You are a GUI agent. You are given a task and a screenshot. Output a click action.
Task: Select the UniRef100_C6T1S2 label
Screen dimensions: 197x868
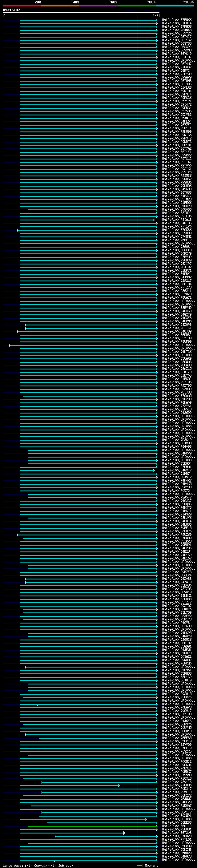[x=176, y=40]
